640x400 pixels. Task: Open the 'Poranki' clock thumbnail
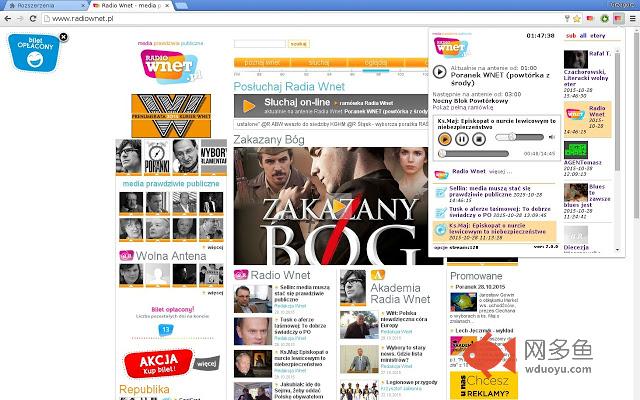(157, 156)
